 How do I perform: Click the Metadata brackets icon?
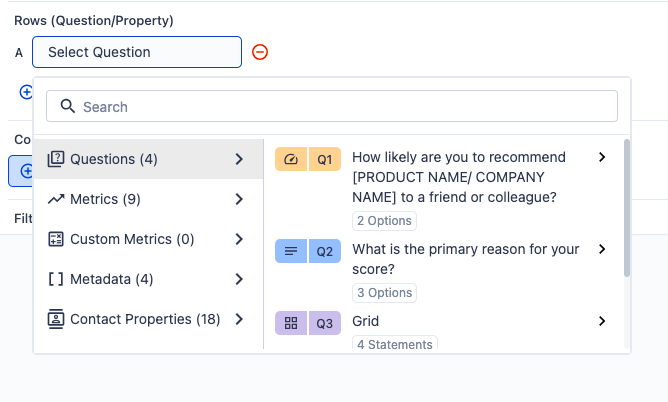tap(56, 279)
